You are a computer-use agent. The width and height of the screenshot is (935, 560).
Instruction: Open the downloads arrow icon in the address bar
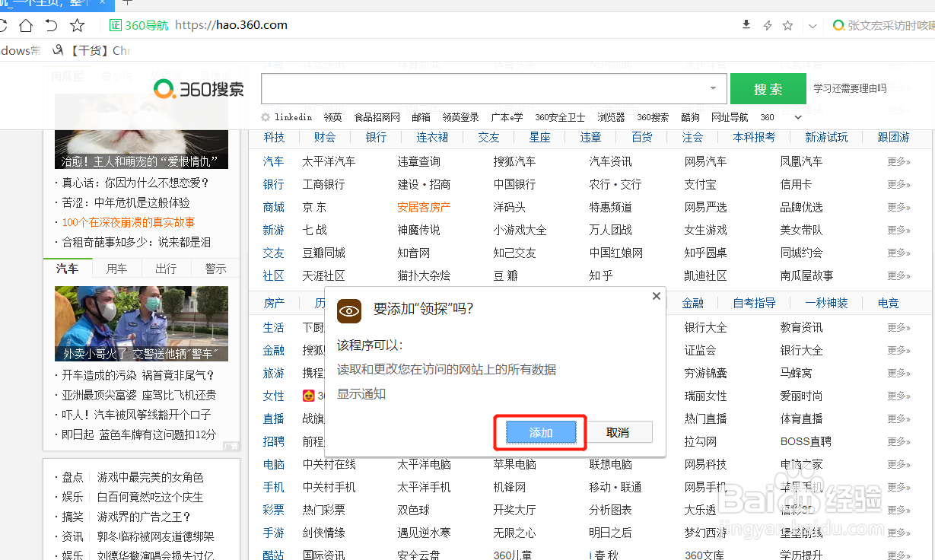(746, 25)
